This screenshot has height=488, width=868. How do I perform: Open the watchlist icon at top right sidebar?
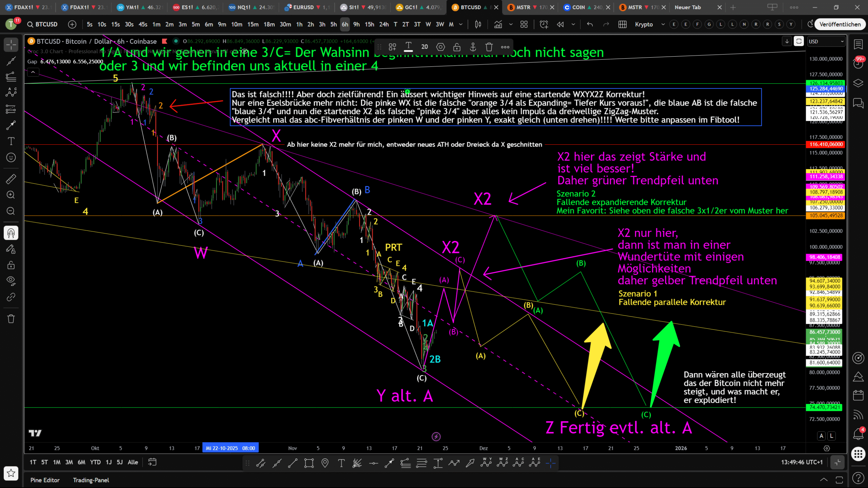coord(858,44)
